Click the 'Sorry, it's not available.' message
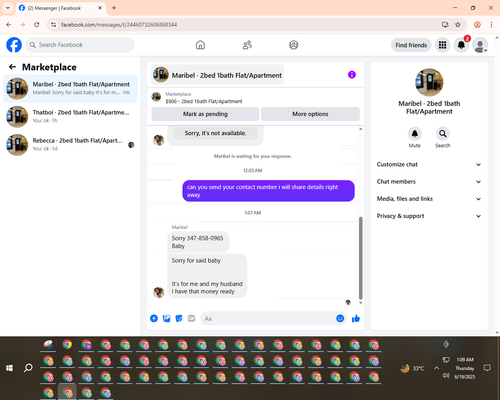Image resolution: width=500 pixels, height=400 pixels. pos(215,133)
